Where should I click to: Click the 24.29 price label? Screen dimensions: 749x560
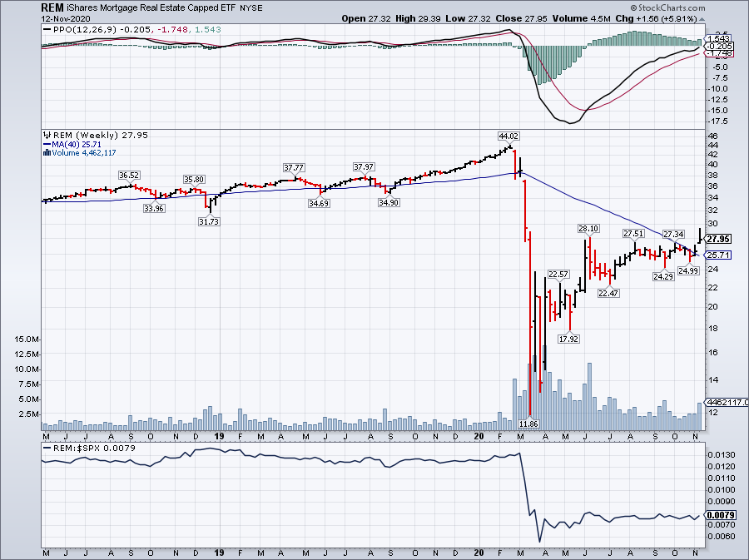(663, 276)
